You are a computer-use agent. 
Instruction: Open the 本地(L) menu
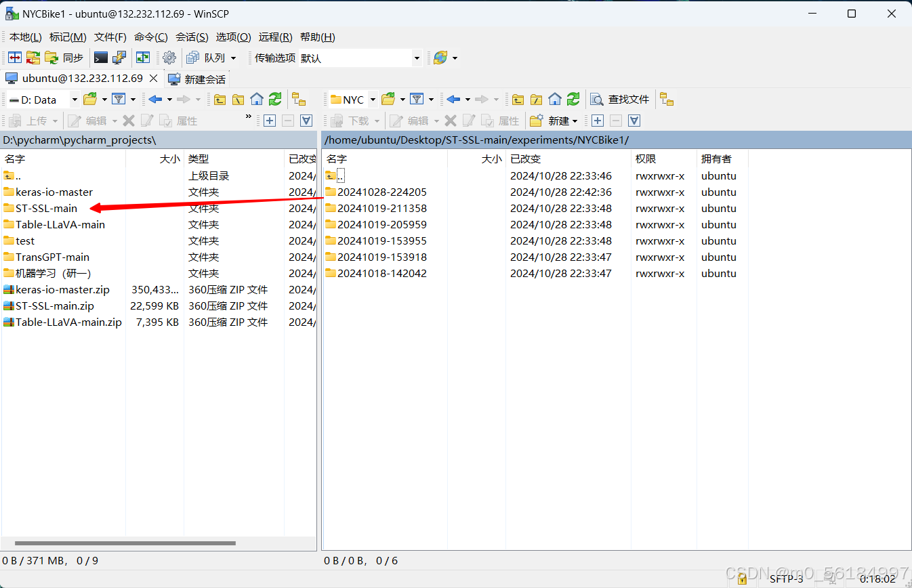tap(26, 37)
